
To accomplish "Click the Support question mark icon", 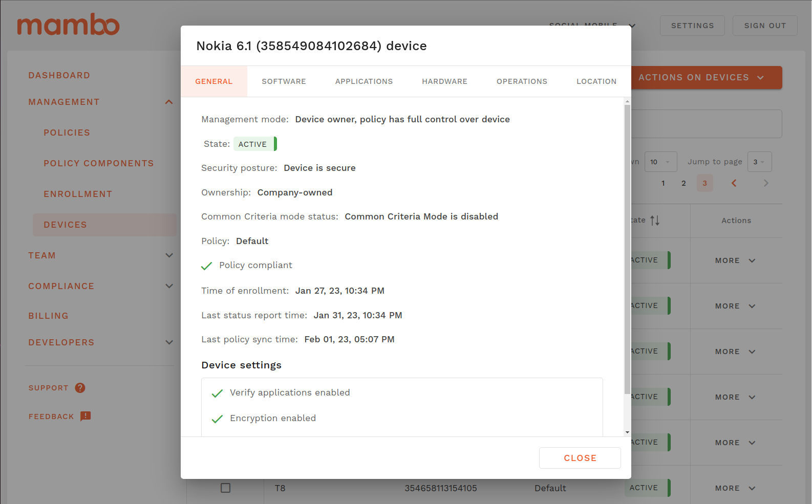I will [x=80, y=388].
